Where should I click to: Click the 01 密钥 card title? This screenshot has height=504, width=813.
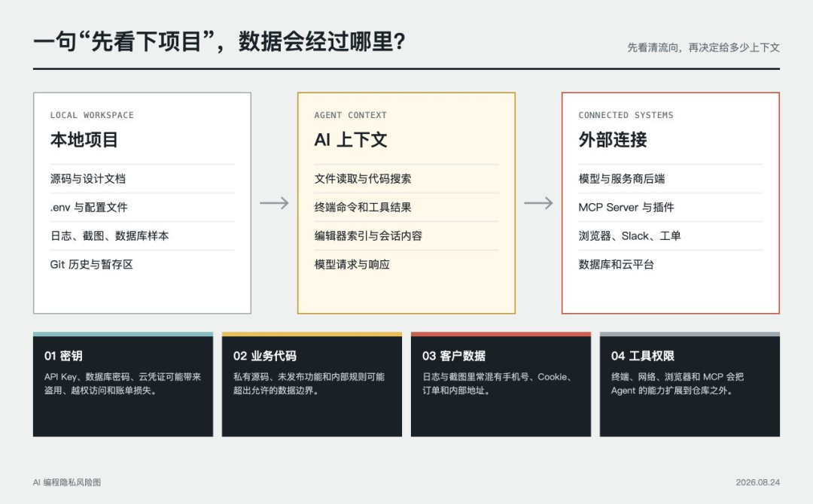tap(63, 356)
